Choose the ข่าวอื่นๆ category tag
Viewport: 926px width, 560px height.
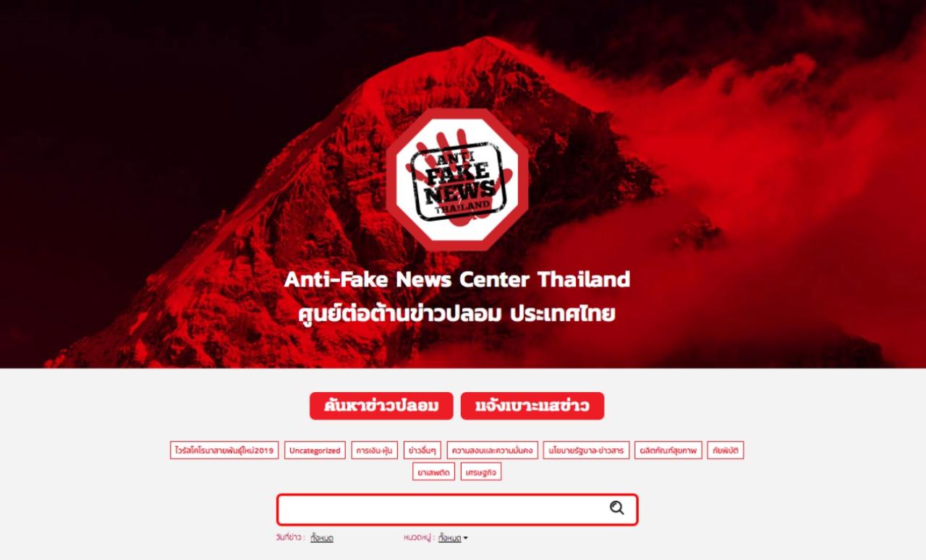click(x=422, y=450)
